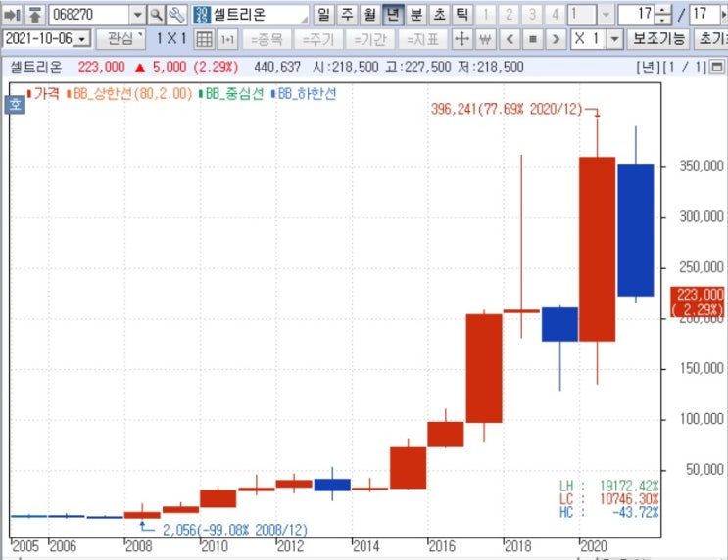Click the current price tag 223,000
This screenshot has width=728, height=560.
point(699,303)
